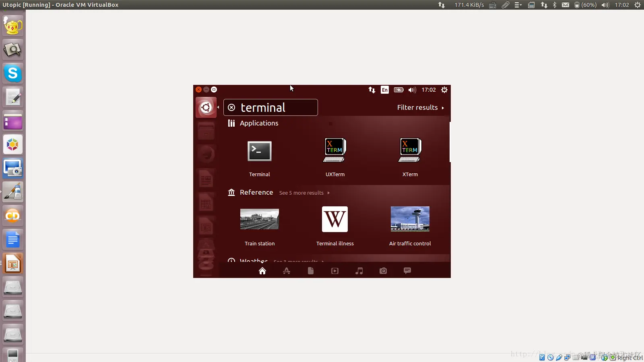Open the screenshot tool in host launcher

point(13,168)
